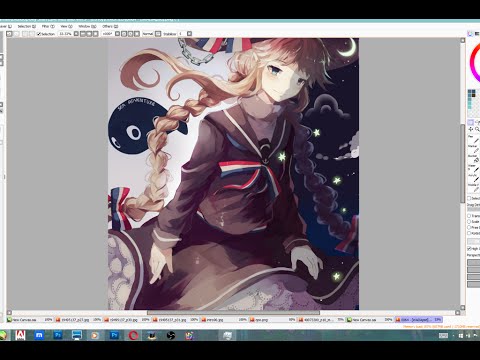Open Opera from the taskbar
Screen dimensions: 480x360
point(133,335)
